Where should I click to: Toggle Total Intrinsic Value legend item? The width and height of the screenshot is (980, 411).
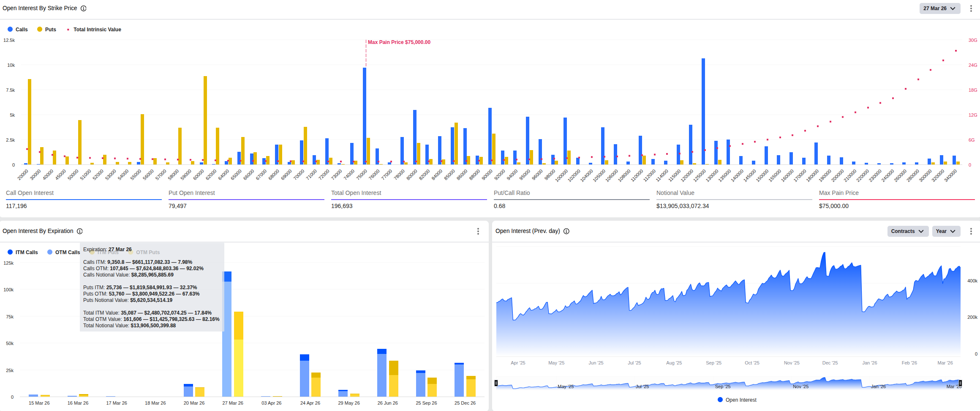click(94, 30)
